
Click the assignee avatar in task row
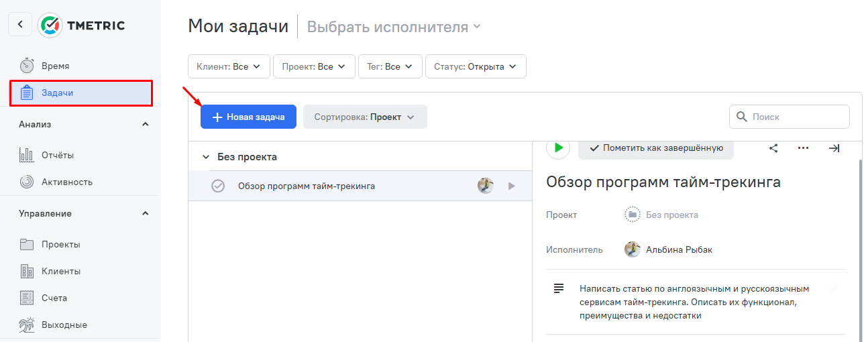point(486,186)
